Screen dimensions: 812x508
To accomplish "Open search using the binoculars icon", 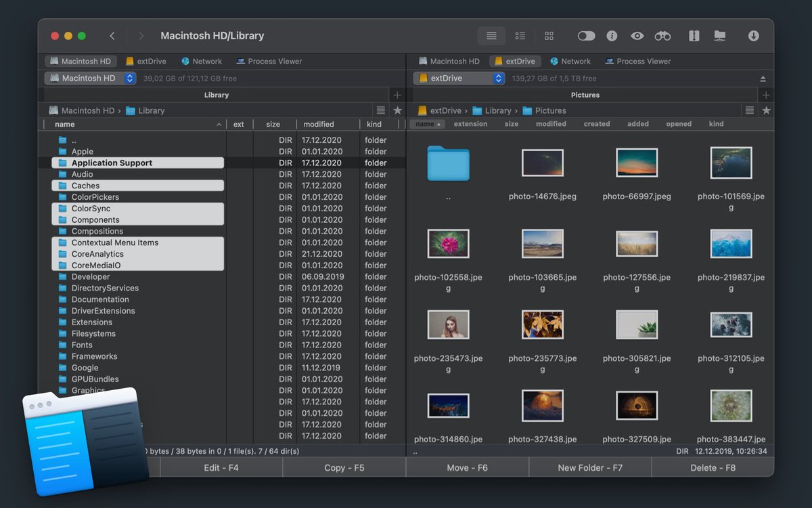I will 662,35.
